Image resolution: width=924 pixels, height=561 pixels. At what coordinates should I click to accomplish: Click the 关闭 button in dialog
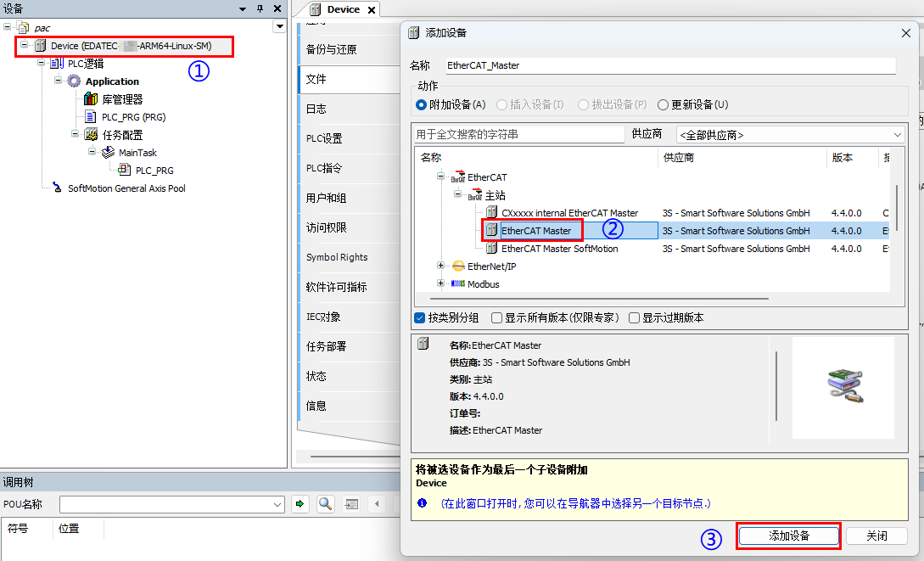pos(876,536)
